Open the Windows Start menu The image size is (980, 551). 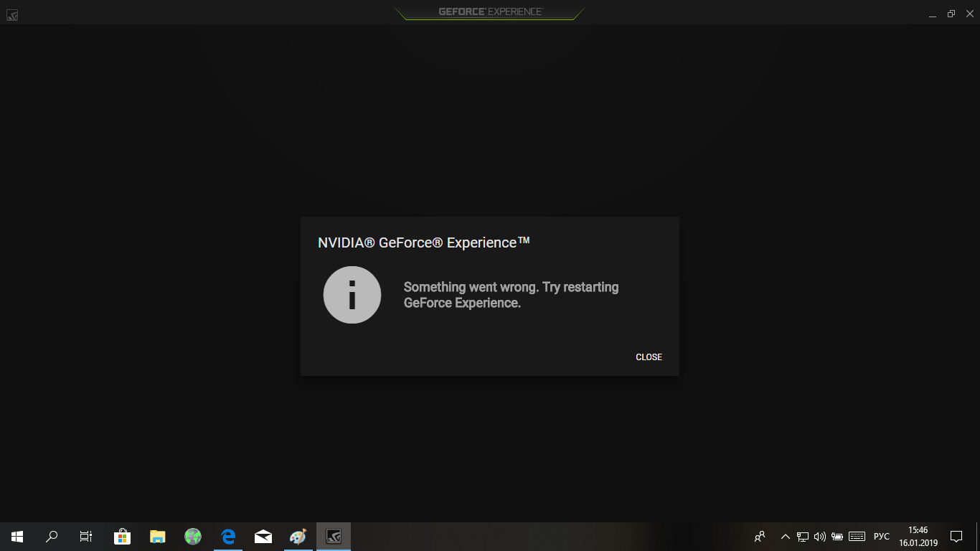tap(17, 536)
